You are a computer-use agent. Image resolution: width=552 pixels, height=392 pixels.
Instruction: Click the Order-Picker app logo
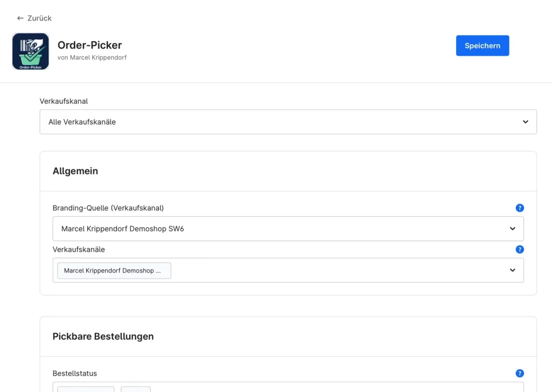(31, 51)
